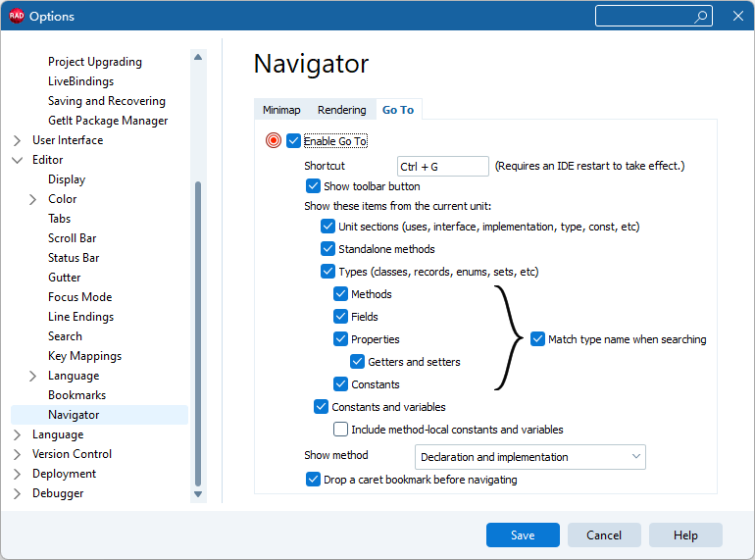Open Scroll Bar options

73,238
